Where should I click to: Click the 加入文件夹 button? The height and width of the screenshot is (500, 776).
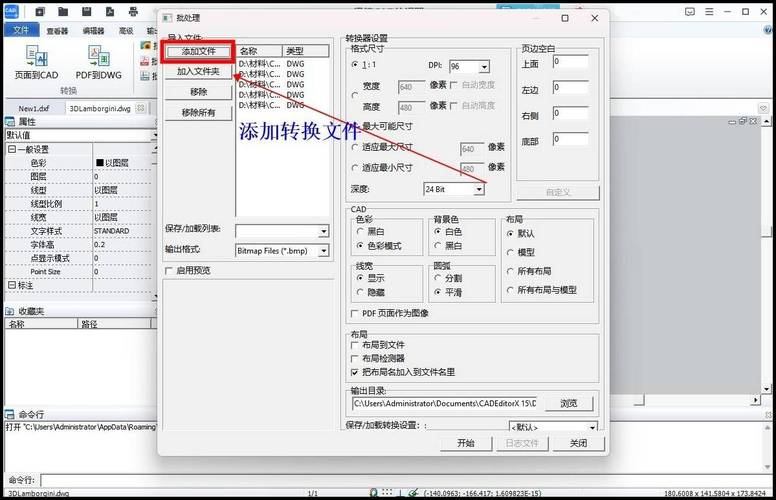pyautogui.click(x=198, y=71)
